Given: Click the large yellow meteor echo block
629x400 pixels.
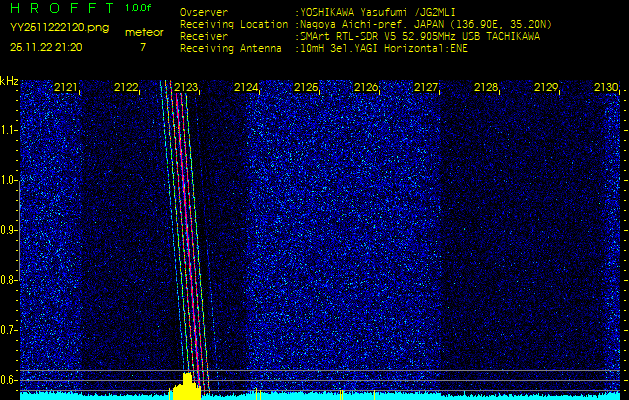Looking at the screenshot, I should (x=187, y=388).
